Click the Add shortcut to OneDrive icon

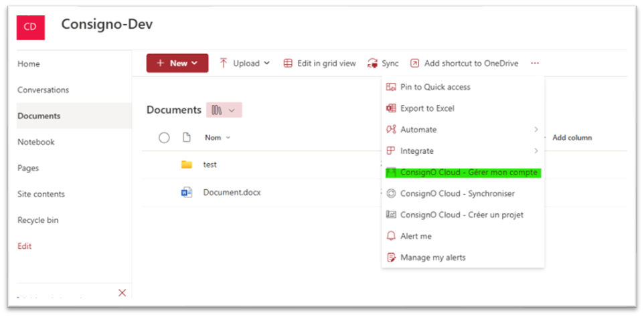coord(415,63)
